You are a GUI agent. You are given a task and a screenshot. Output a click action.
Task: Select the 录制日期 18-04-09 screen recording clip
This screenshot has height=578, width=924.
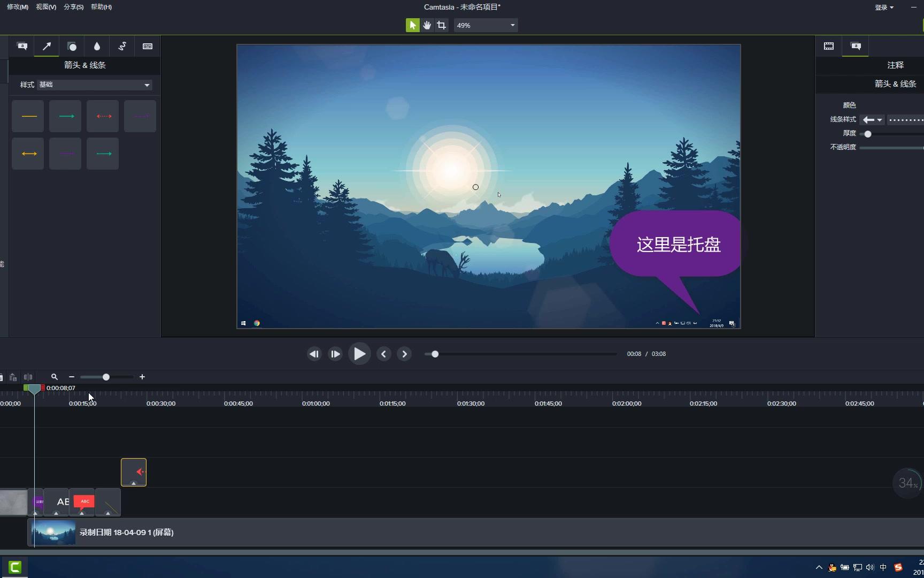point(476,533)
